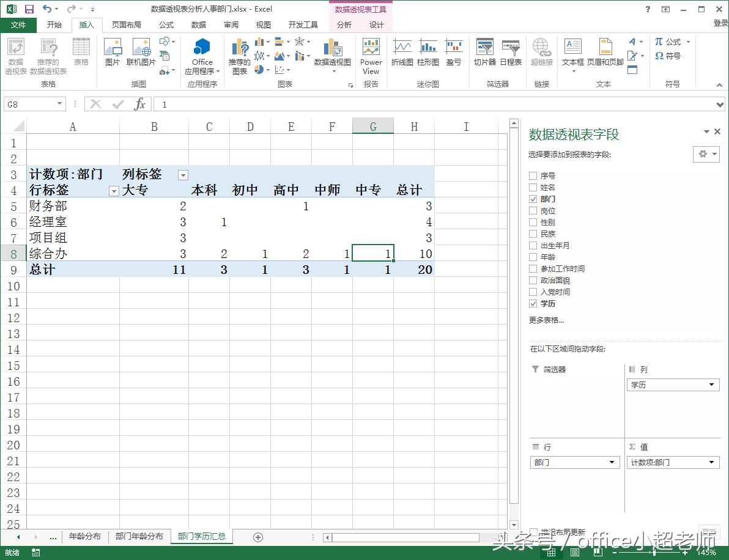
Task: Add a new worksheet with the plus button
Action: click(257, 536)
